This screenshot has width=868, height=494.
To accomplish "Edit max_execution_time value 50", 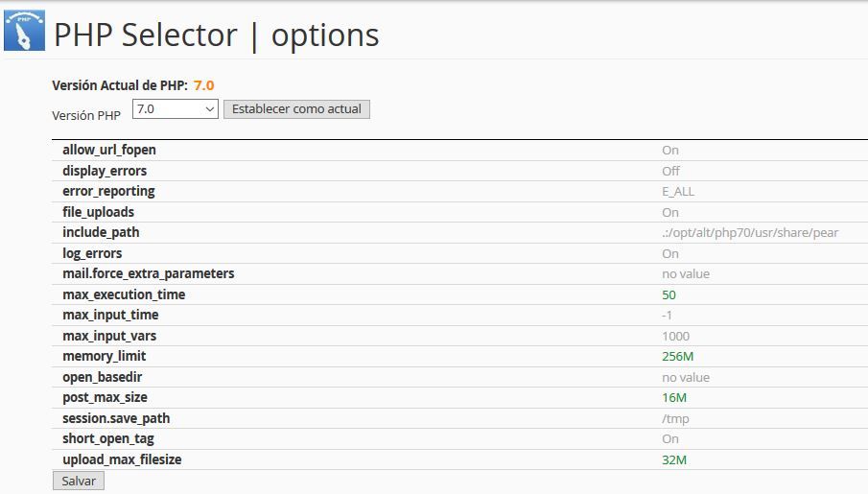I will coord(669,295).
